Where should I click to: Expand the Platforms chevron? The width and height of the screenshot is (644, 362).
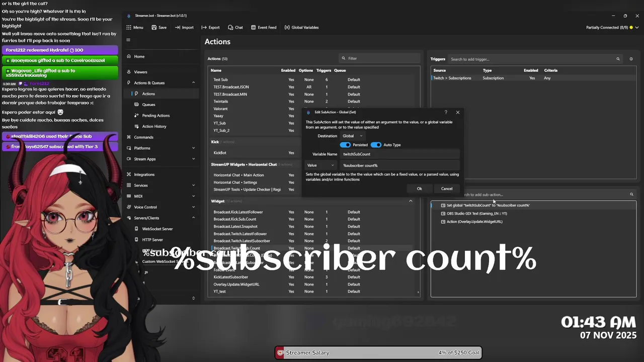193,148
